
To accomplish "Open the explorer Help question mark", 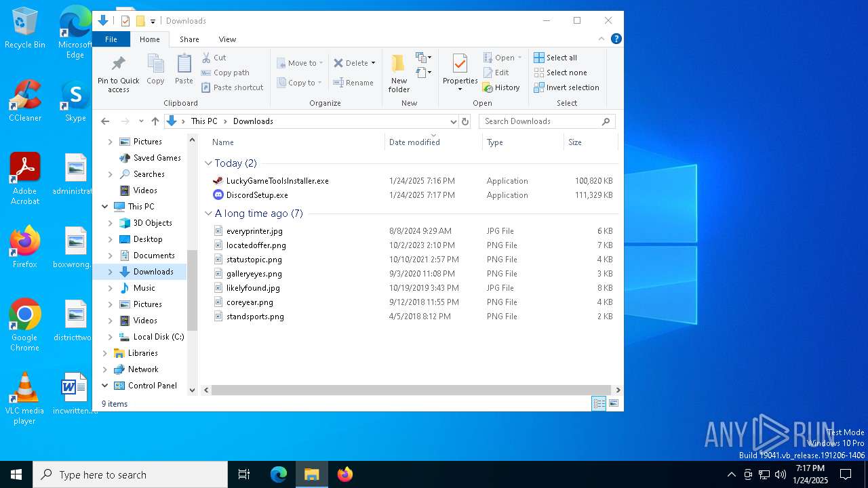I will click(x=616, y=39).
